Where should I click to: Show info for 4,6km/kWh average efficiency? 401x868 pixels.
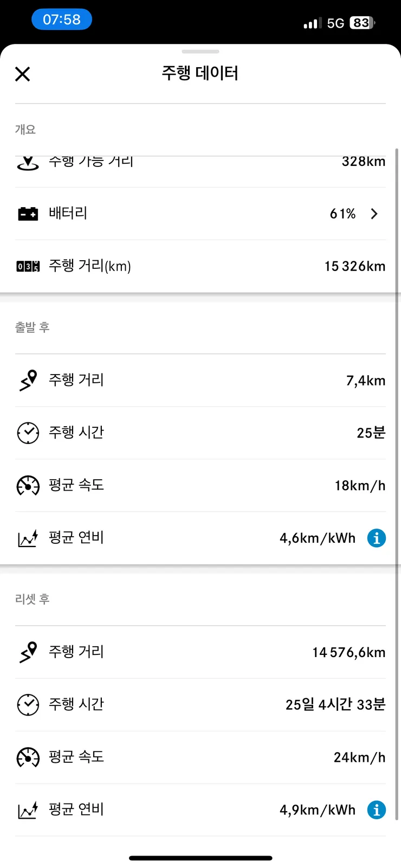tap(377, 538)
